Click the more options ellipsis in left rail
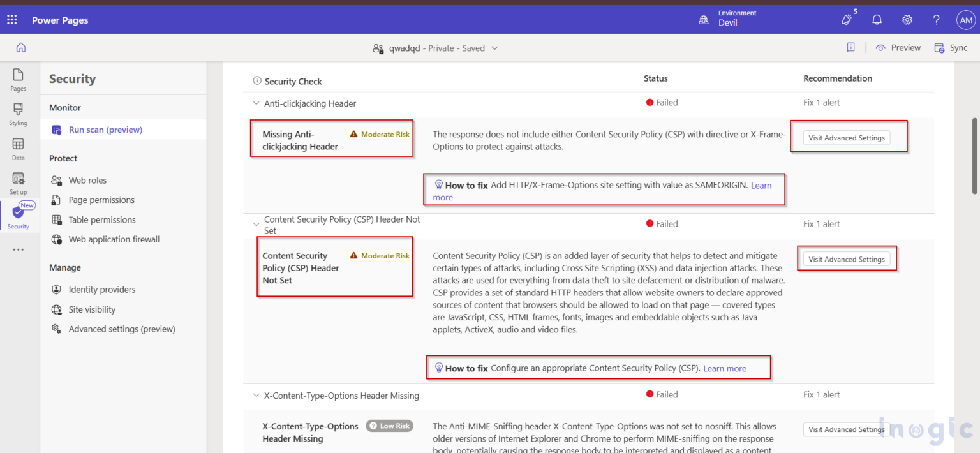The width and height of the screenshot is (980, 453). tap(18, 249)
